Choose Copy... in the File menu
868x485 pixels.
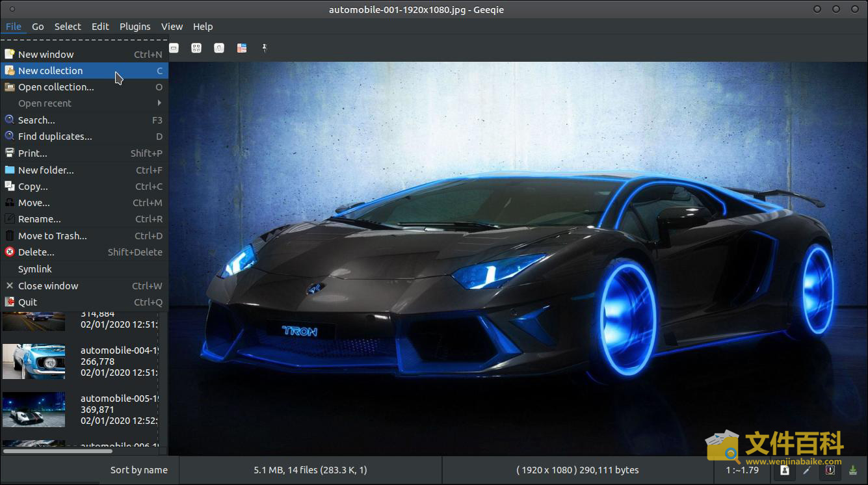coord(84,187)
